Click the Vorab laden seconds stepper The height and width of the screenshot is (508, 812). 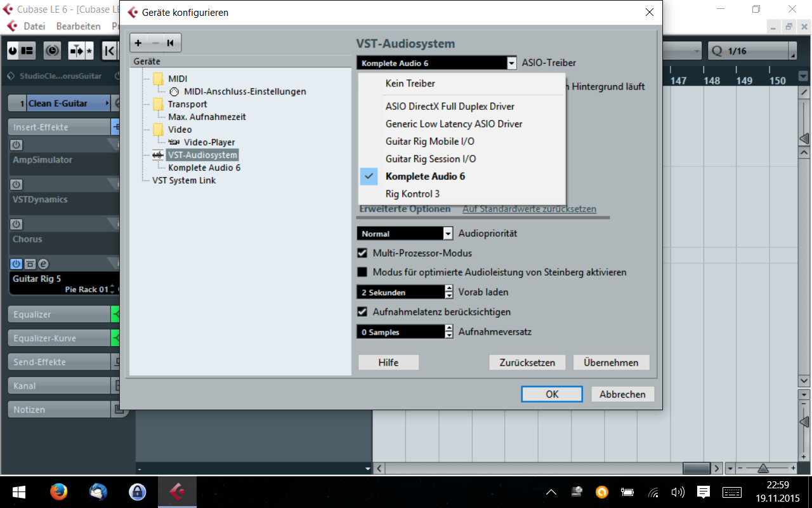[449, 292]
